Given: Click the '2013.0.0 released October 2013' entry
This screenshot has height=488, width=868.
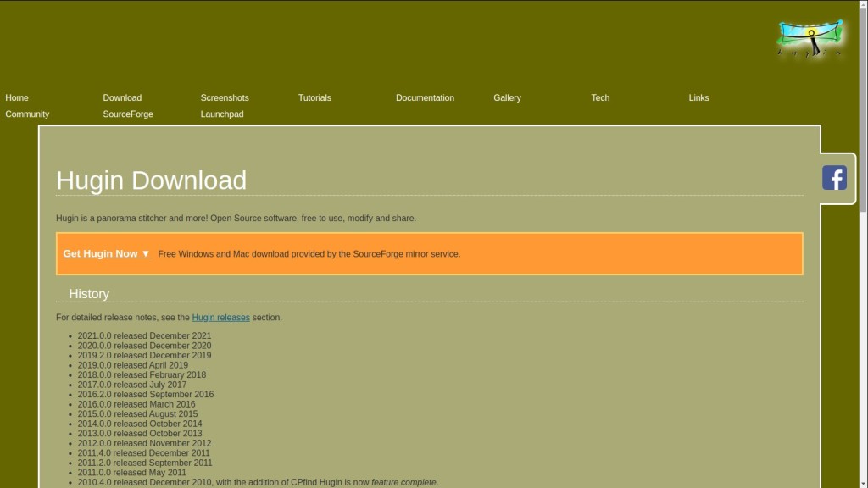Looking at the screenshot, I should [140, 434].
